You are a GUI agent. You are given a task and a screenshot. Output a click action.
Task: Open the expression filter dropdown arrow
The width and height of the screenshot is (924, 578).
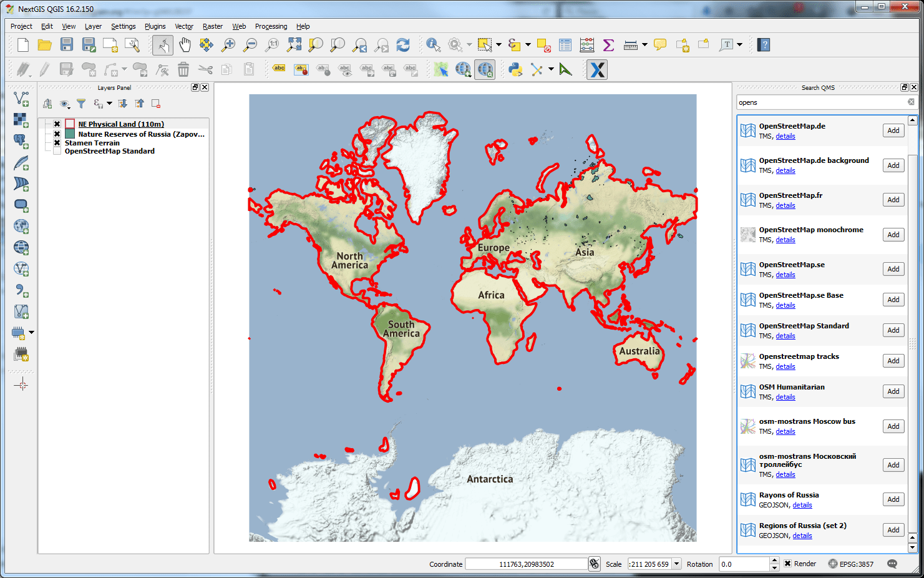click(110, 104)
